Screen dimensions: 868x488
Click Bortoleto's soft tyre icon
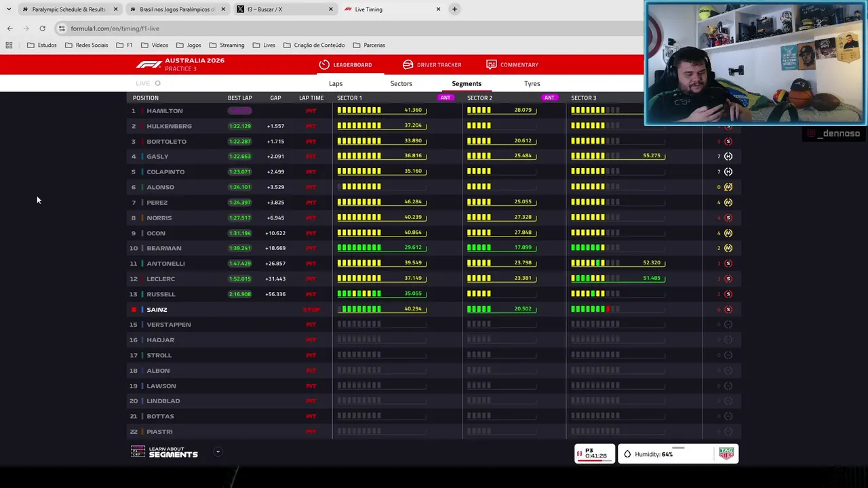[728, 141]
